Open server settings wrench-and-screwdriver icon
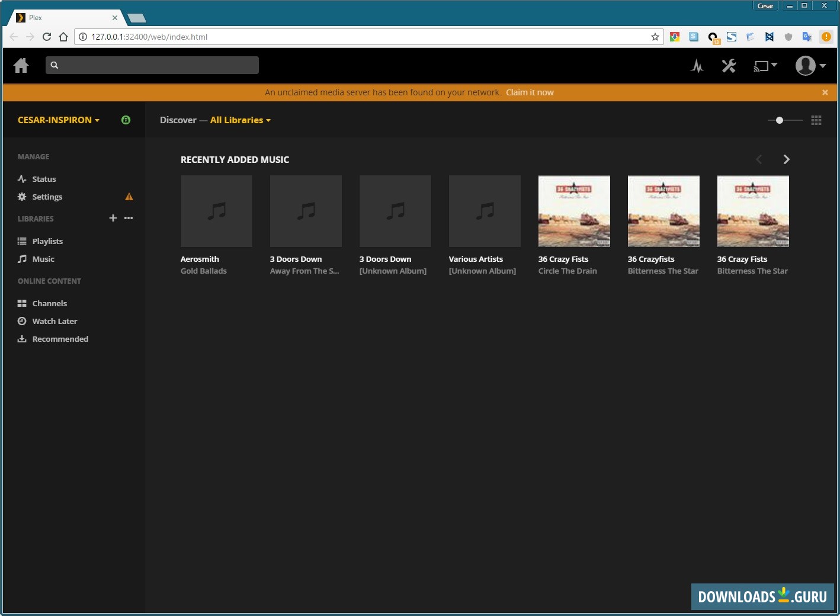This screenshot has height=616, width=840. pos(729,66)
